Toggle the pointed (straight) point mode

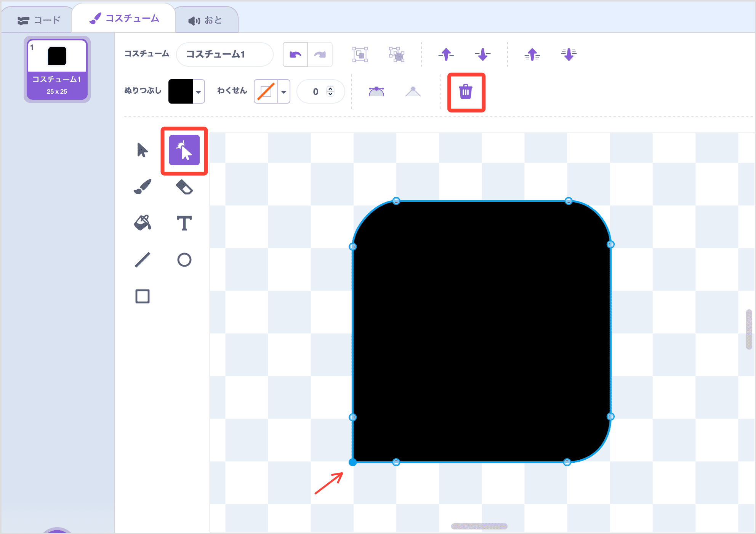pos(413,91)
